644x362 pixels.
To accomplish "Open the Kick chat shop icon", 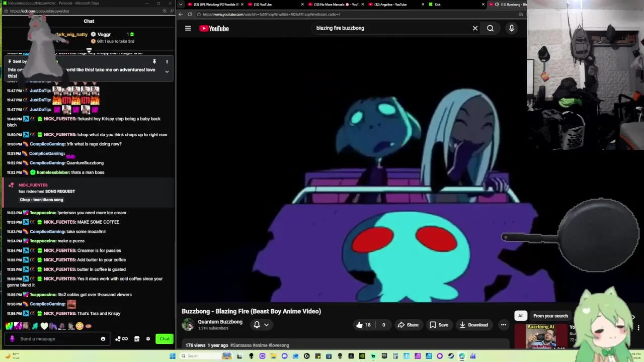I will coord(137,339).
